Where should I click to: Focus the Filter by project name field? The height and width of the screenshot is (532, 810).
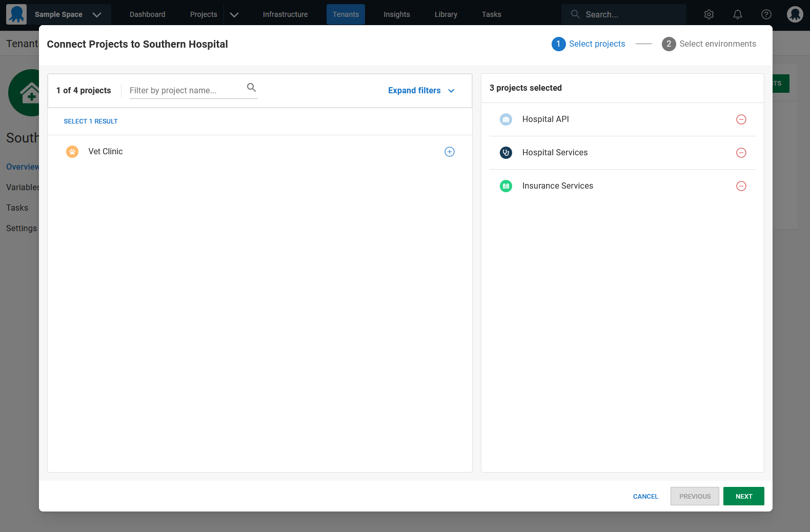(x=186, y=91)
